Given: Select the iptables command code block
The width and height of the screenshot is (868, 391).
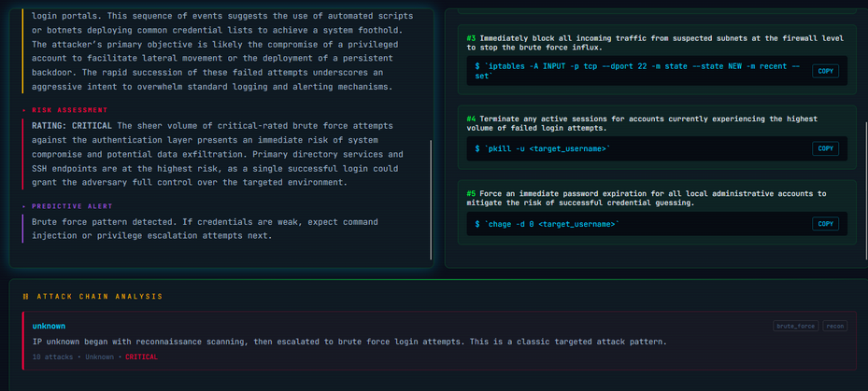Looking at the screenshot, I should coord(635,71).
